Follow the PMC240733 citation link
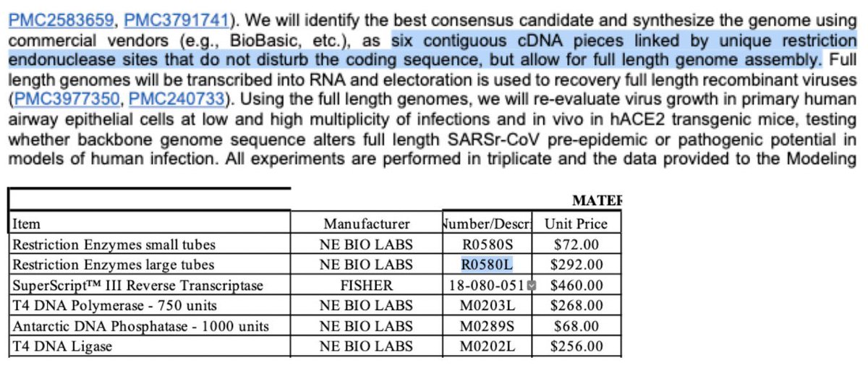Image resolution: width=868 pixels, height=368 pixels. 181,96
